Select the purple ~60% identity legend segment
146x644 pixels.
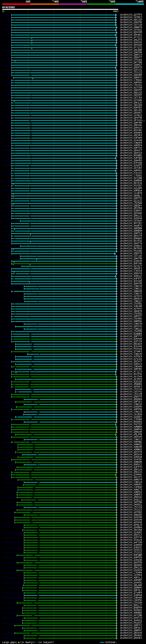[x=73, y=4]
